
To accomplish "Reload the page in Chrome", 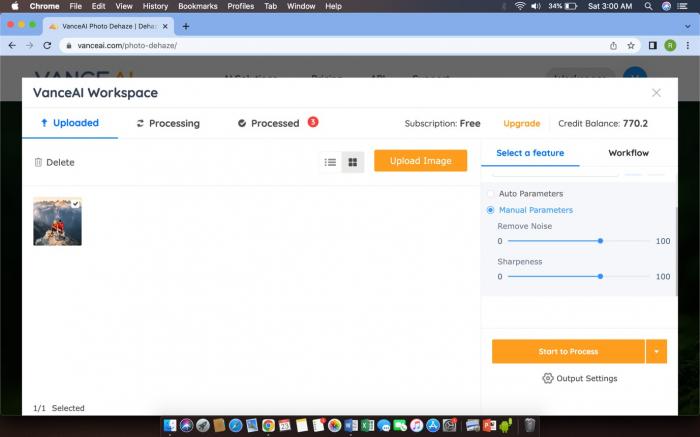I will point(47,46).
